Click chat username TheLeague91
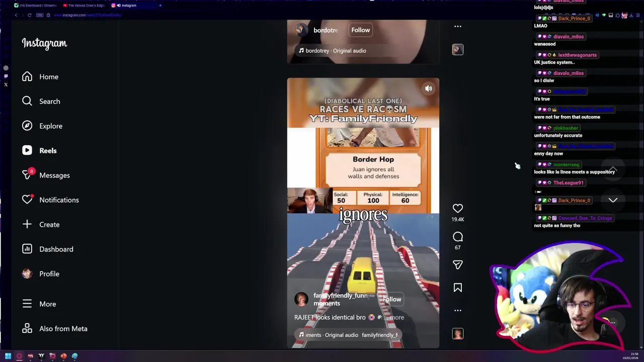 (569, 183)
